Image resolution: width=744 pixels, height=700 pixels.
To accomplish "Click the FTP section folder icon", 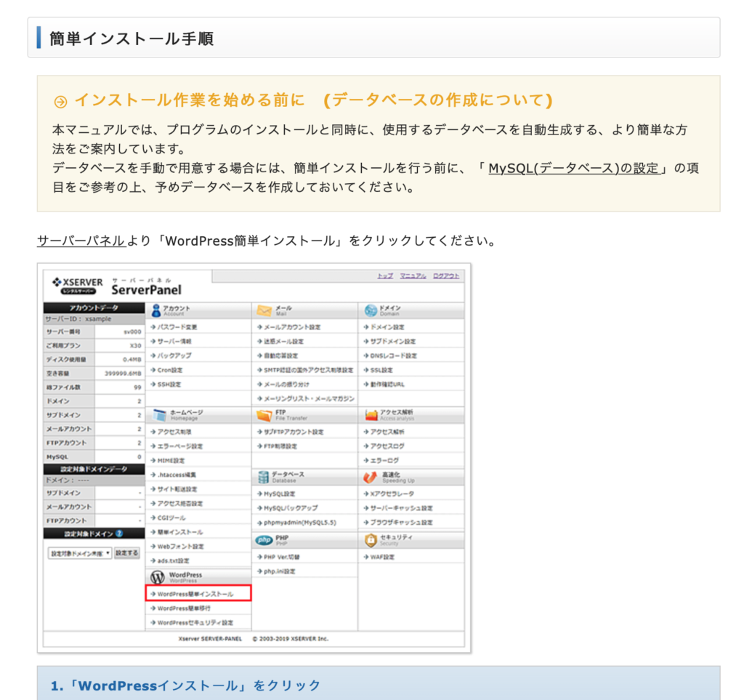I will (264, 415).
